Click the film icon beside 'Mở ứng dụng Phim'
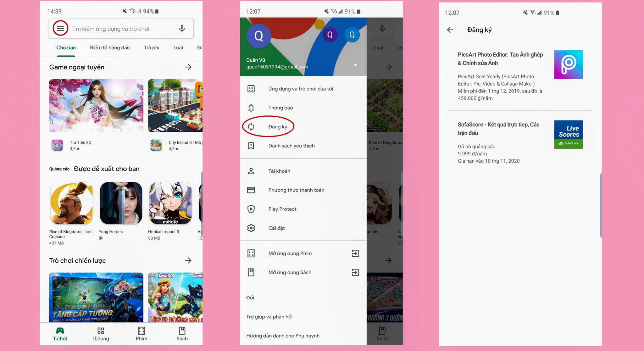This screenshot has width=644, height=351. pos(251,253)
